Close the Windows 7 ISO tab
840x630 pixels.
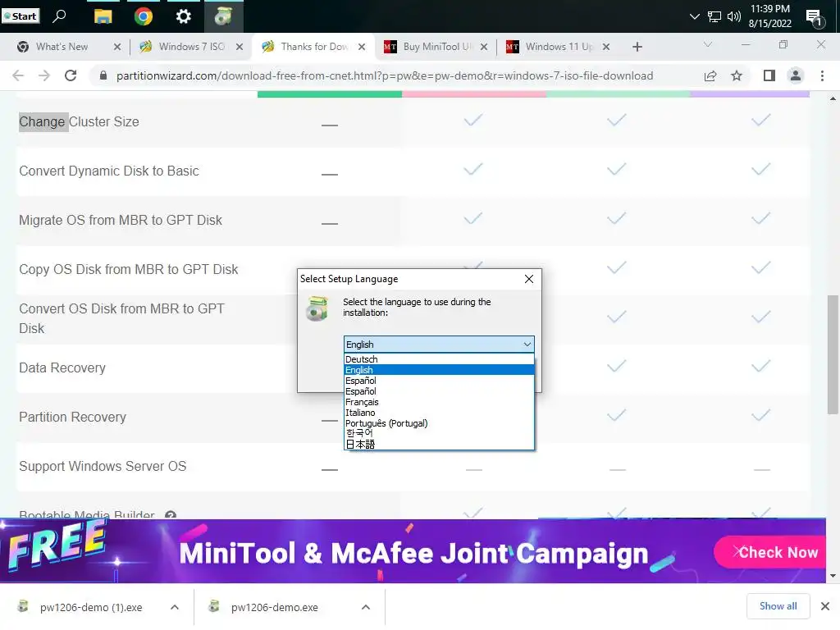[240, 47]
